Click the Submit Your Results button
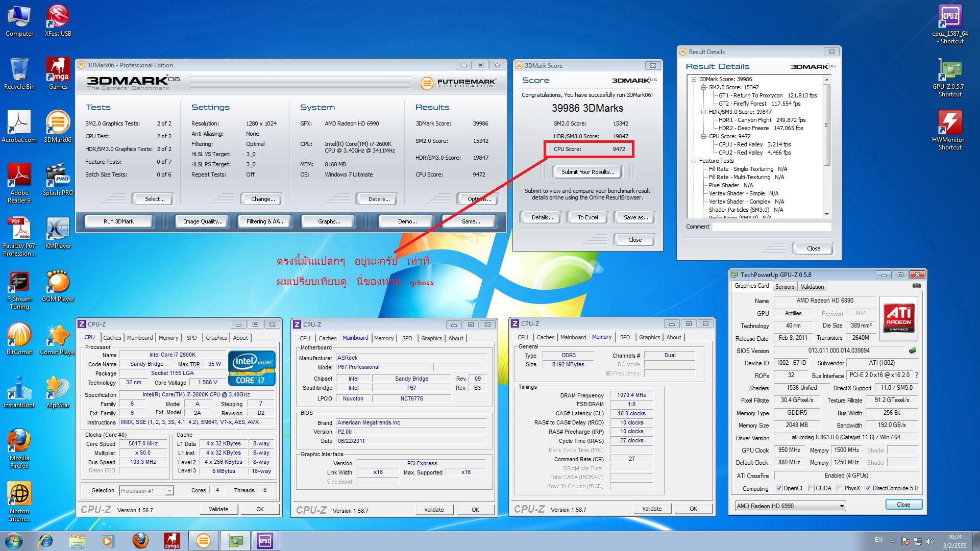Viewport: 980px width, 551px height. [x=587, y=172]
